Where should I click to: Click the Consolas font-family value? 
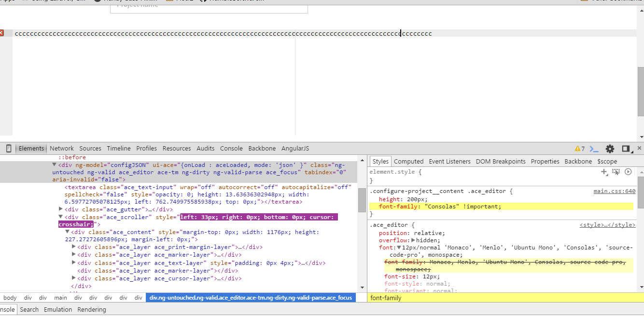click(442, 207)
